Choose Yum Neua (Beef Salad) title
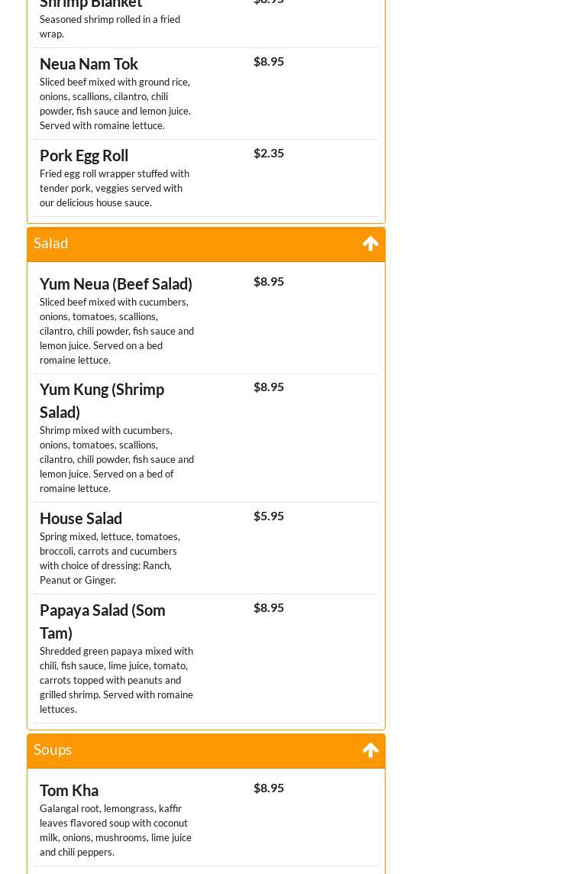 point(116,284)
